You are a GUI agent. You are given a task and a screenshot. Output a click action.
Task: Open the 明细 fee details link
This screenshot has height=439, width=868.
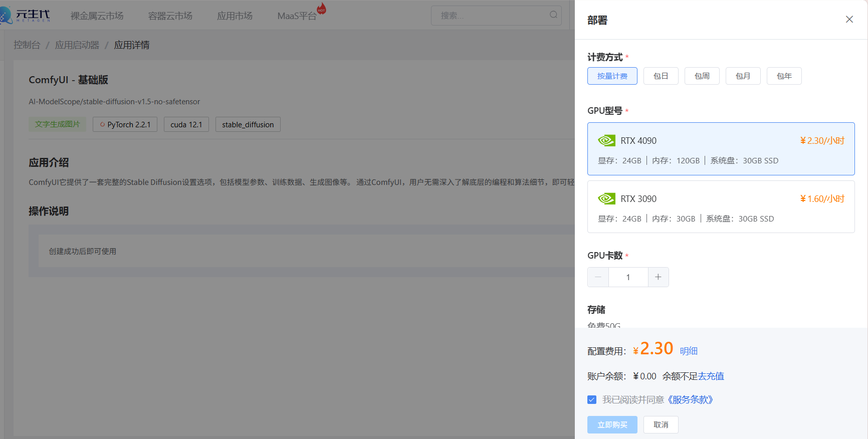[689, 351]
